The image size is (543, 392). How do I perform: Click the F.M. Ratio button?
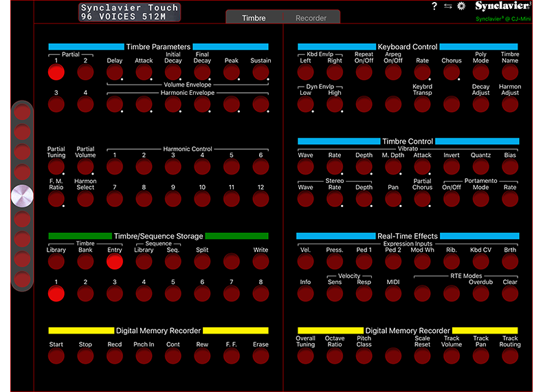coord(56,199)
